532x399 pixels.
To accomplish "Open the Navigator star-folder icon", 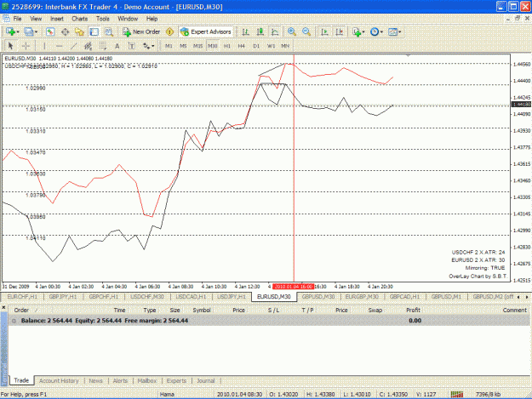I will pos(79,31).
